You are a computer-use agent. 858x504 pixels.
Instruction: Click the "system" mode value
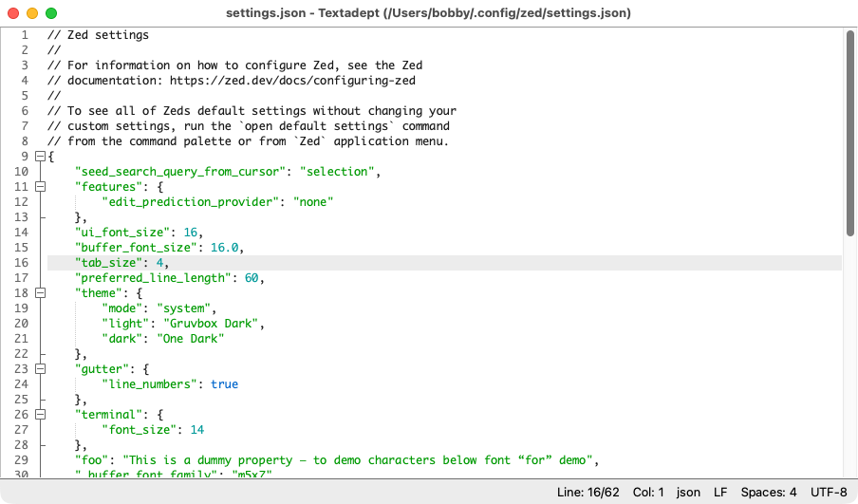coord(183,308)
